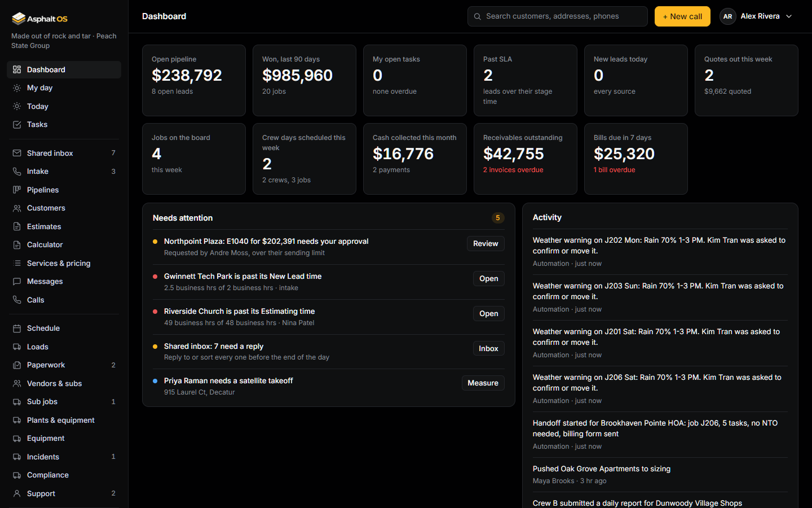This screenshot has width=812, height=508.
Task: Open the Gwinnett Tech Park lead
Action: coord(488,279)
